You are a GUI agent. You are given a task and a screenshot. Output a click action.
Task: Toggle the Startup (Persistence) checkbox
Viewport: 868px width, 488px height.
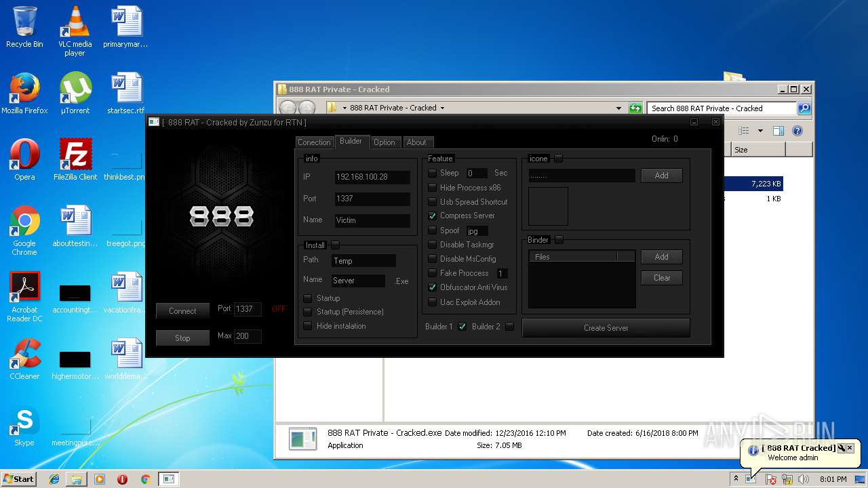[x=308, y=312]
